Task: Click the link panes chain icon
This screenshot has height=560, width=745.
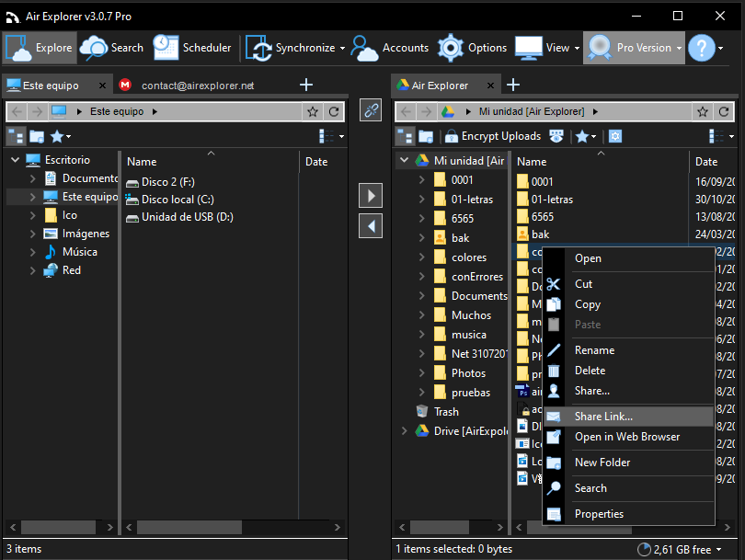Action: pyautogui.click(x=371, y=110)
